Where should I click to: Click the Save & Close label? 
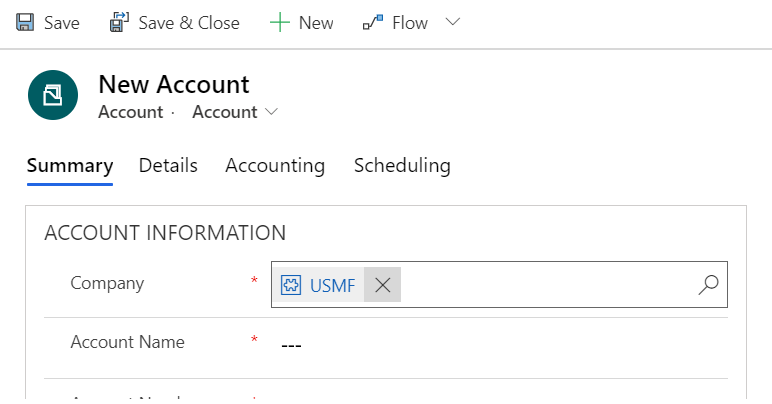[x=189, y=23]
